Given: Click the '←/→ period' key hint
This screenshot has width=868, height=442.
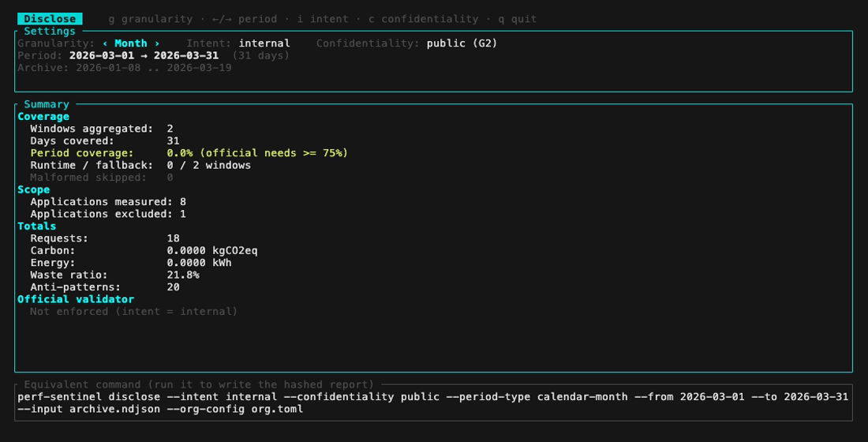Looking at the screenshot, I should (245, 19).
